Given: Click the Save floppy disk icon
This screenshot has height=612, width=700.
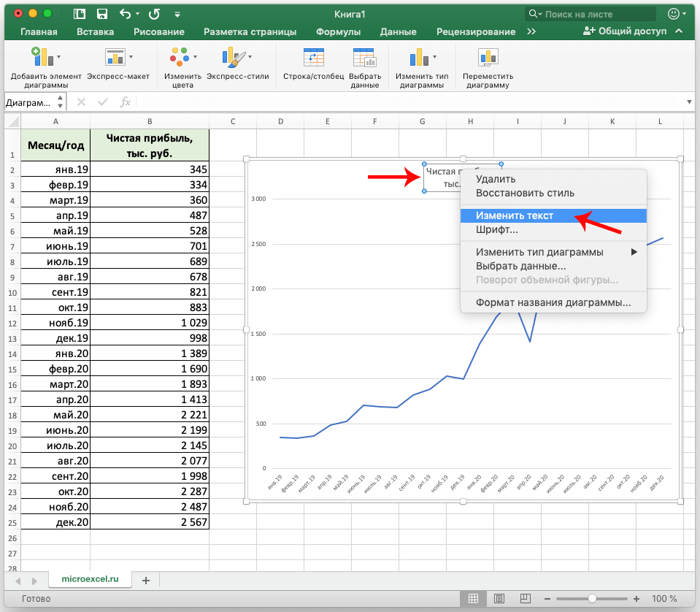Looking at the screenshot, I should [102, 15].
